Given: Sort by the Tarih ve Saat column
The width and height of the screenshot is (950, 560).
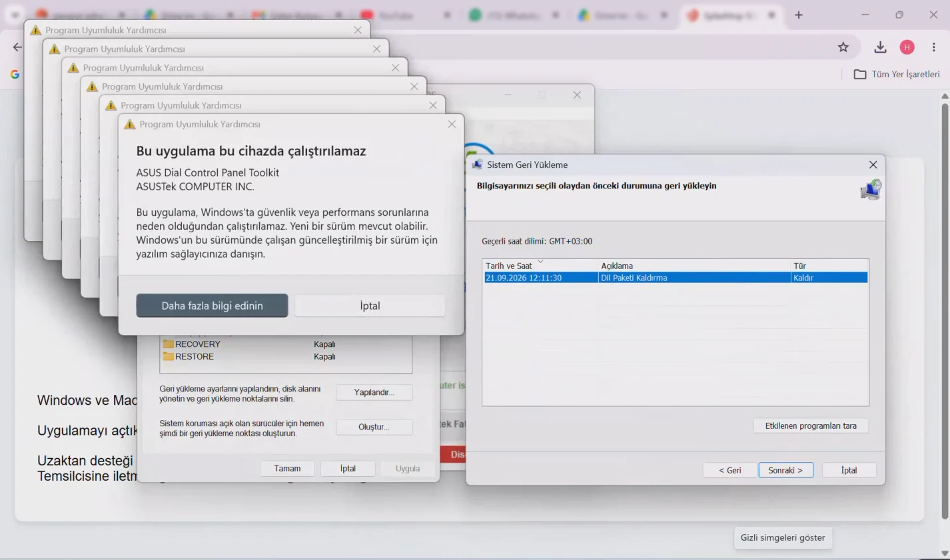Looking at the screenshot, I should click(540, 266).
